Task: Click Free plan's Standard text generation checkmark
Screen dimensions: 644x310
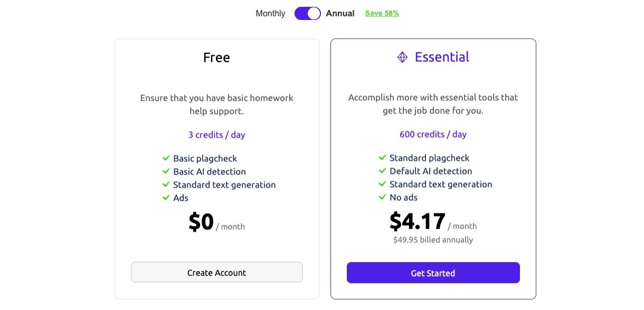Action: click(166, 185)
